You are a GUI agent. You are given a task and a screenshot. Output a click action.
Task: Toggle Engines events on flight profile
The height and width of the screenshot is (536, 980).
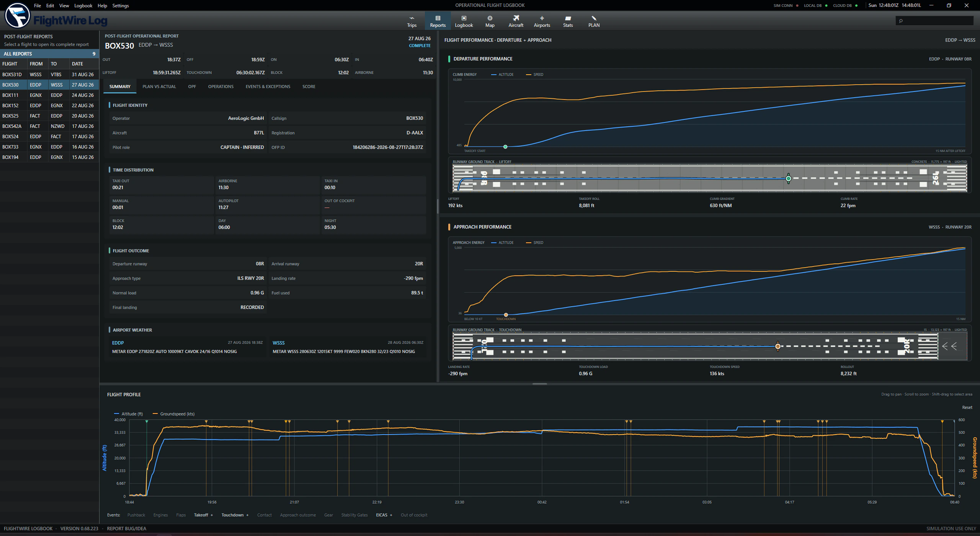[x=160, y=515]
